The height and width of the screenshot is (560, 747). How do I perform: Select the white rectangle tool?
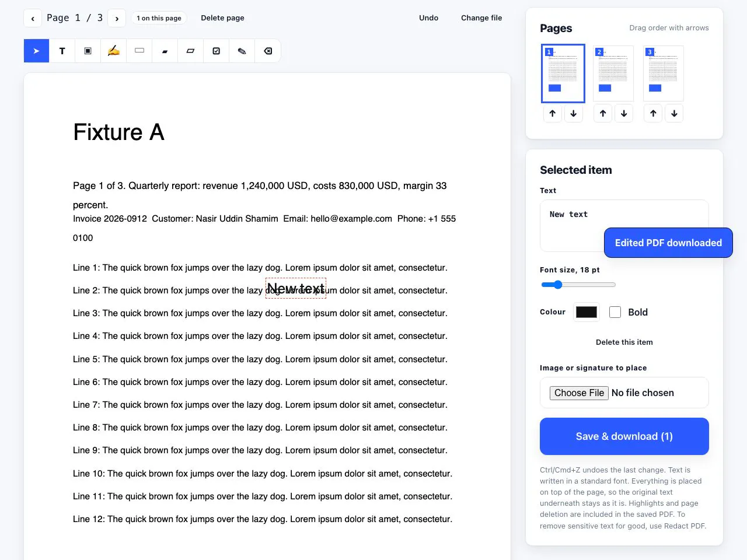click(x=139, y=51)
